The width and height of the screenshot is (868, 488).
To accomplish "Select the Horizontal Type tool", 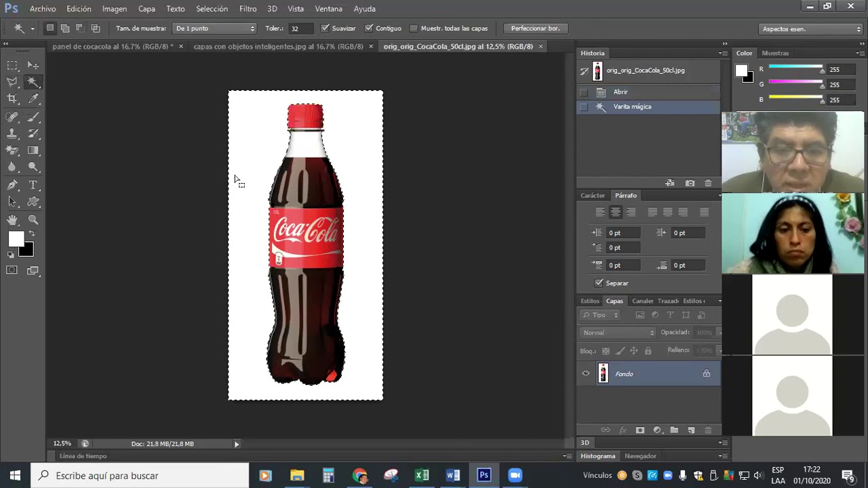I will tap(33, 185).
